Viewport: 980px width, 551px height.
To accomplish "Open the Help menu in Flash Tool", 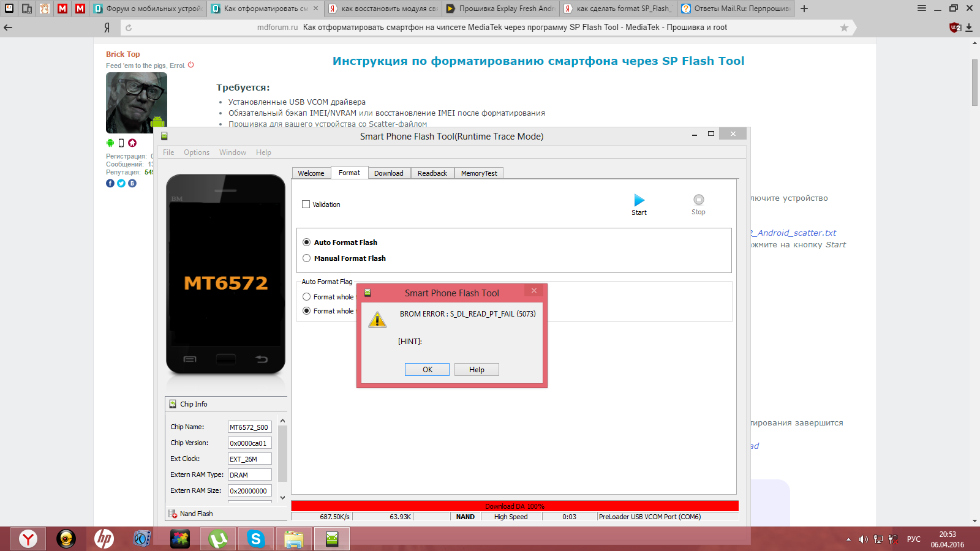I will (x=263, y=152).
